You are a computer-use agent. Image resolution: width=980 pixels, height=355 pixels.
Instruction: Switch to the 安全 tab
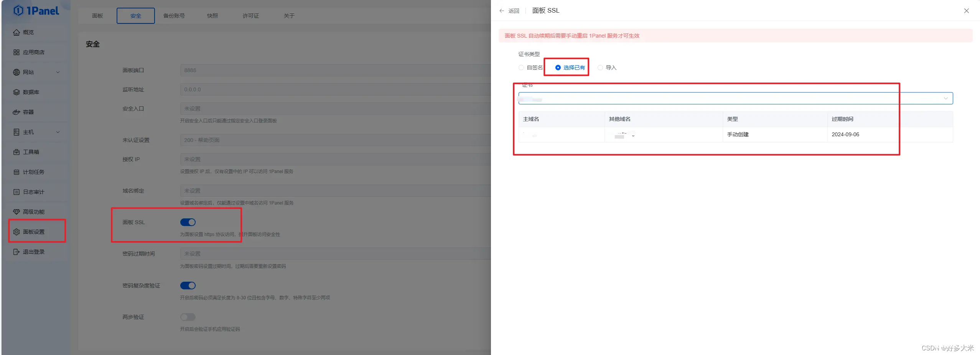[136, 16]
